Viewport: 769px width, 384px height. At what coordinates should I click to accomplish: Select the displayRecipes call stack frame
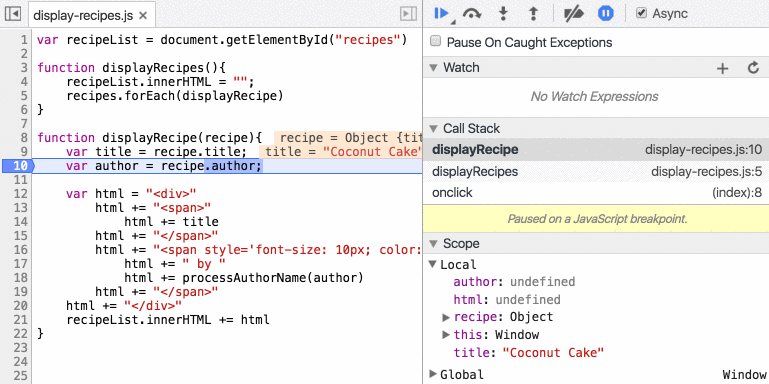click(596, 172)
